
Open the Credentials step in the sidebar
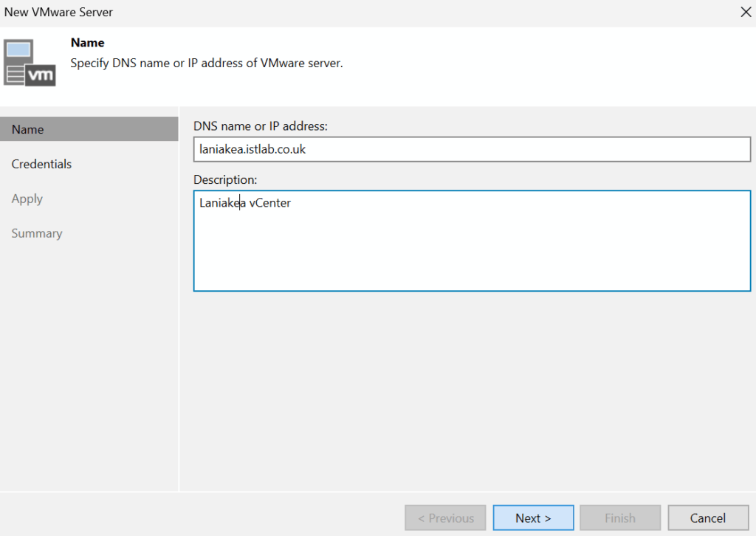pyautogui.click(x=41, y=164)
